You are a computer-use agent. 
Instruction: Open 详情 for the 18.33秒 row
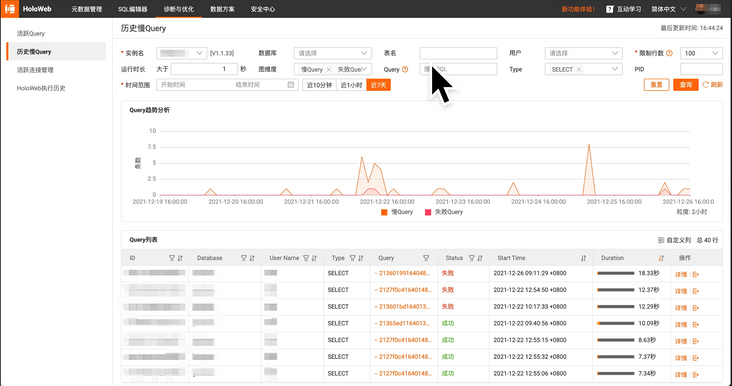coord(681,274)
